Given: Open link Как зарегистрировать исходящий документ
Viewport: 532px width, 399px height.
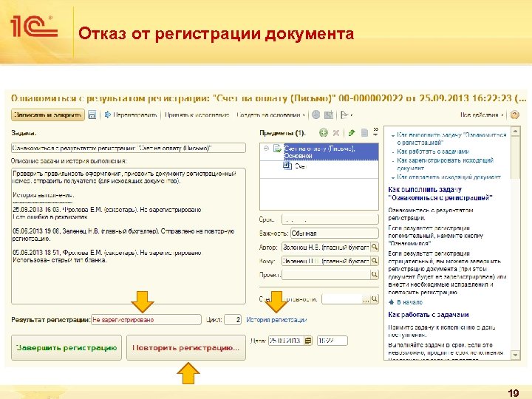Looking at the screenshot, I should 445,164.
